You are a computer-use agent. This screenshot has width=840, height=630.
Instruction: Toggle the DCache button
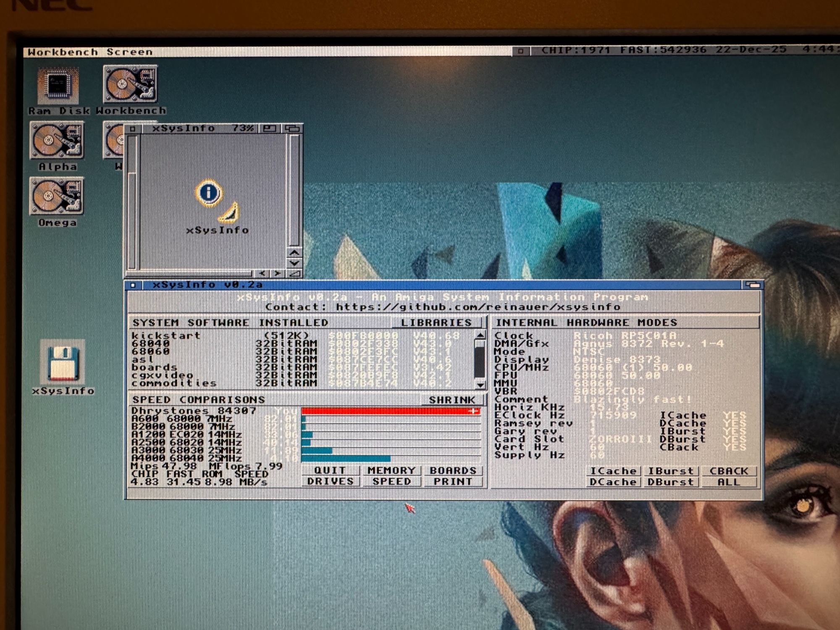point(613,482)
